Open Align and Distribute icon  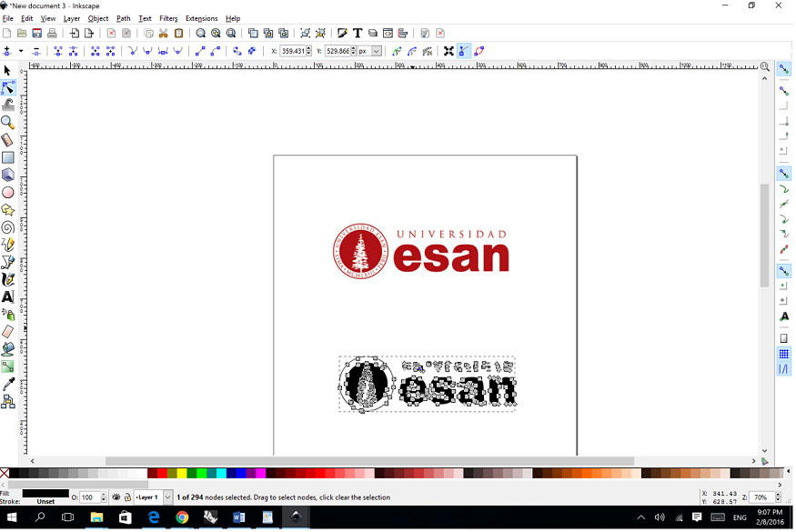(403, 34)
